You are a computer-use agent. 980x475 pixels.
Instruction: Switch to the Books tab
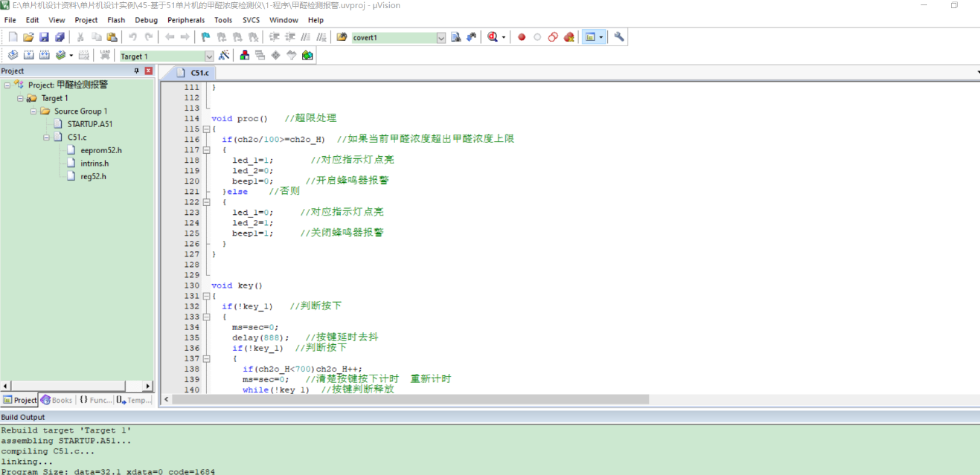(x=57, y=400)
